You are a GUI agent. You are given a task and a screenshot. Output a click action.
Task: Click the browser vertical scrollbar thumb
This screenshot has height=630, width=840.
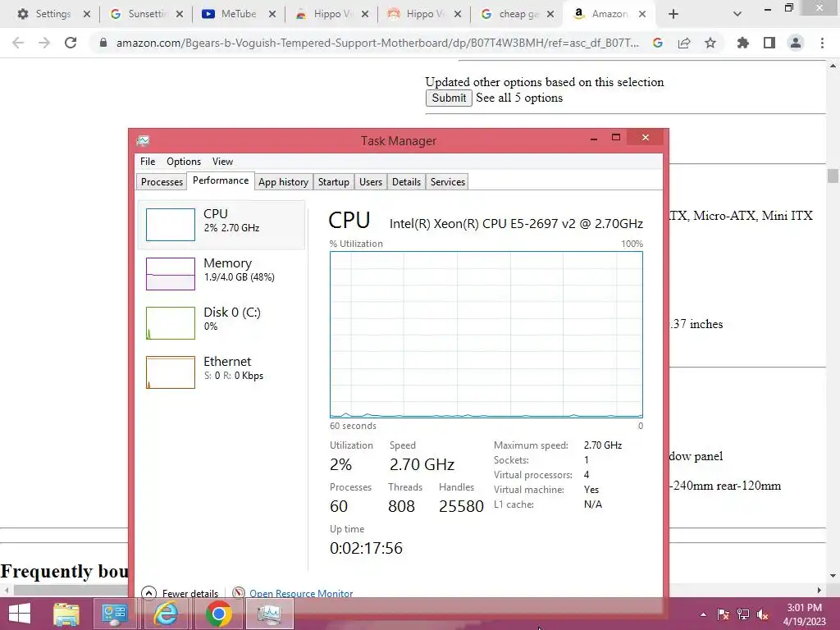click(833, 176)
